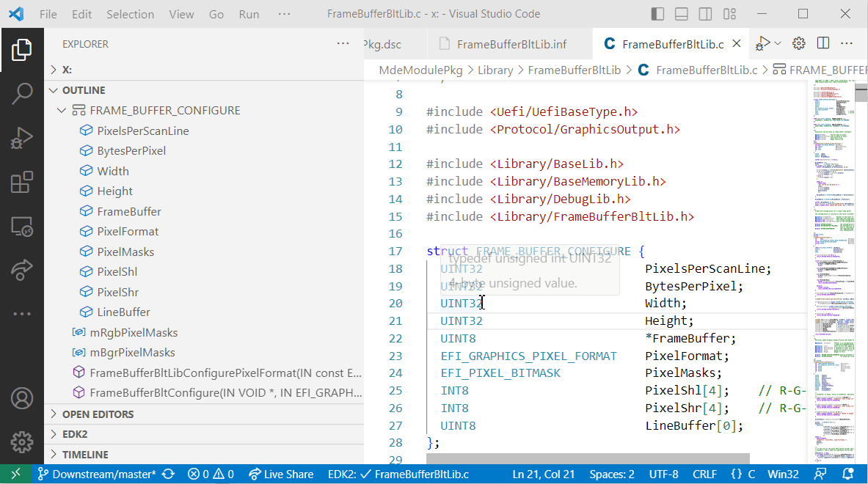
Task: Change indentation via Spaces: 2
Action: coord(612,474)
